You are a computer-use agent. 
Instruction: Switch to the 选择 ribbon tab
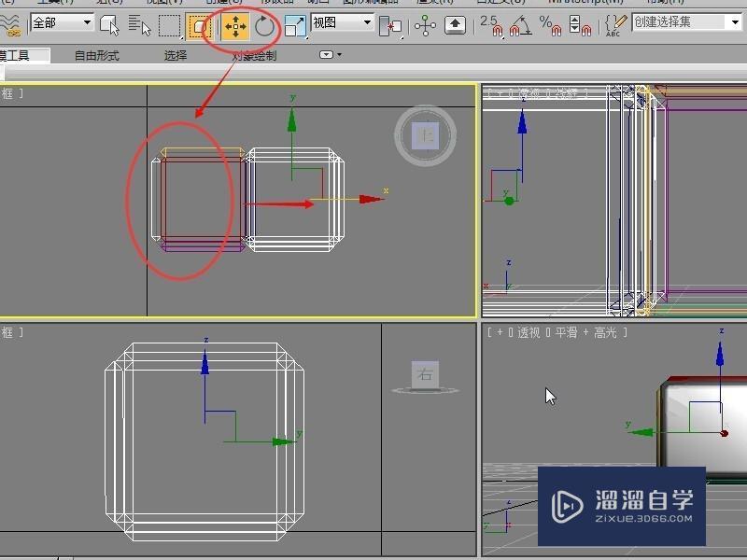click(x=176, y=56)
